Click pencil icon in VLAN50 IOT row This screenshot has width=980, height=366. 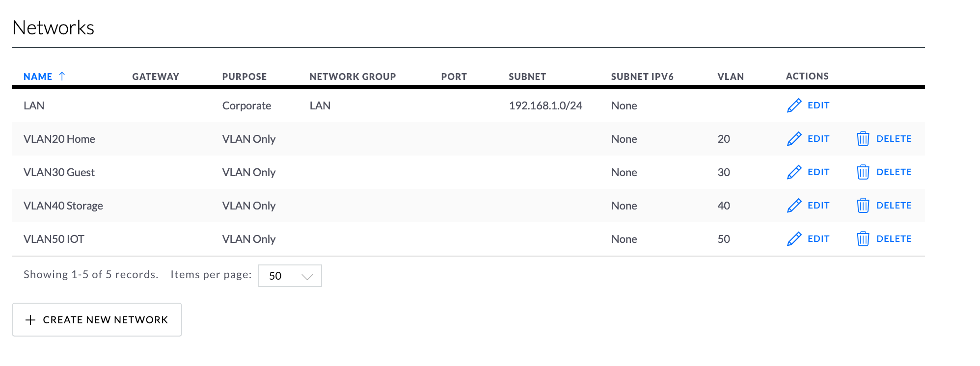click(x=794, y=239)
